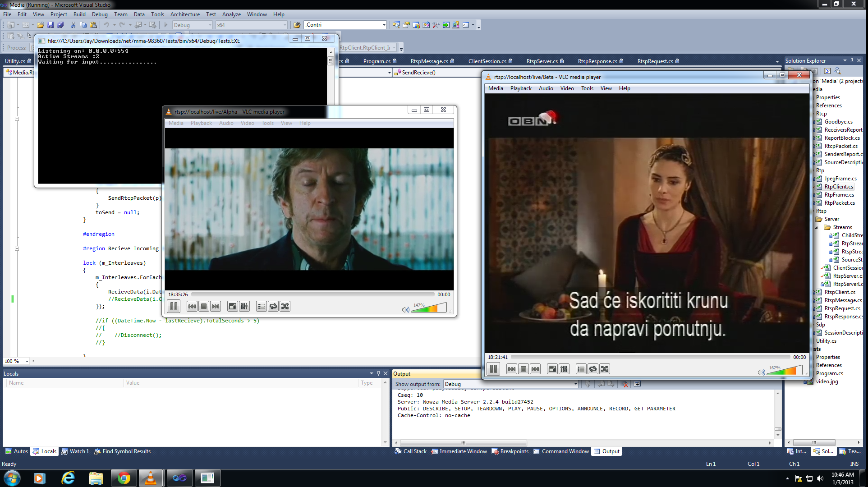Click the Save toolbar icon
868x487 pixels.
point(51,25)
